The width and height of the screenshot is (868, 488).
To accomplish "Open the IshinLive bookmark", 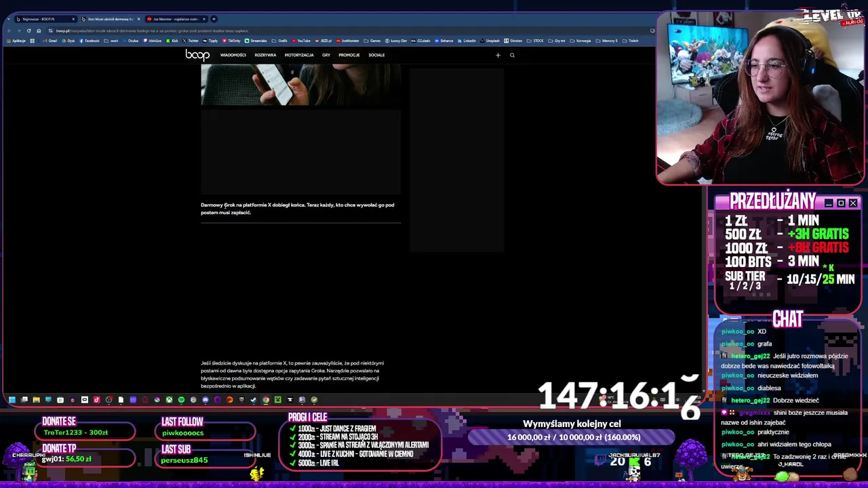I will point(153,41).
